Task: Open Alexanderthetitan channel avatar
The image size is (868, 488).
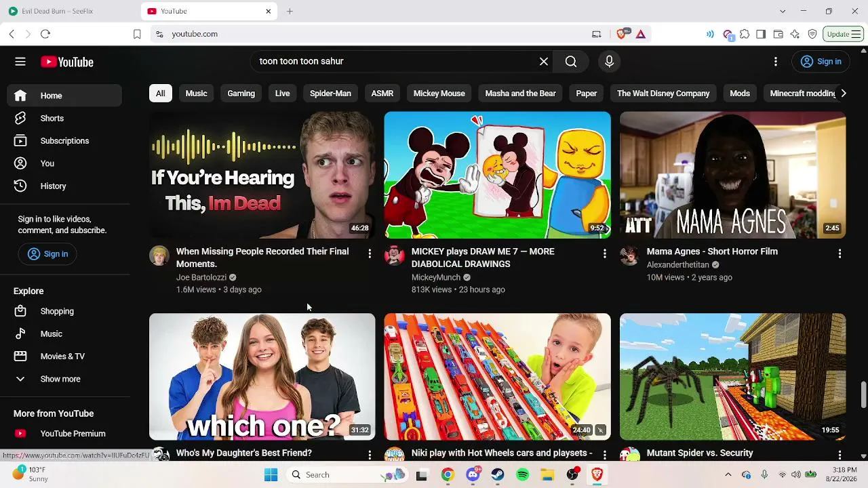Action: tap(630, 256)
